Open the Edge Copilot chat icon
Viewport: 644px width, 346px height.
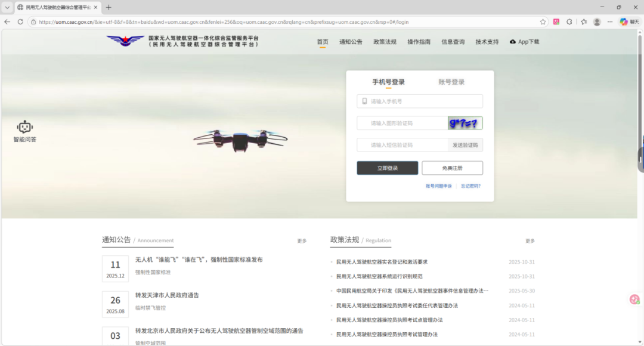tap(624, 21)
